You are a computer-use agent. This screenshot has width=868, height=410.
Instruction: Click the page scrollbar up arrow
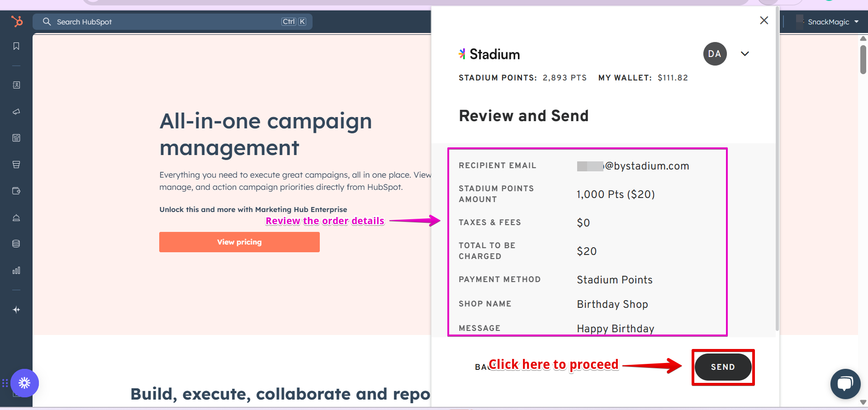(x=863, y=38)
